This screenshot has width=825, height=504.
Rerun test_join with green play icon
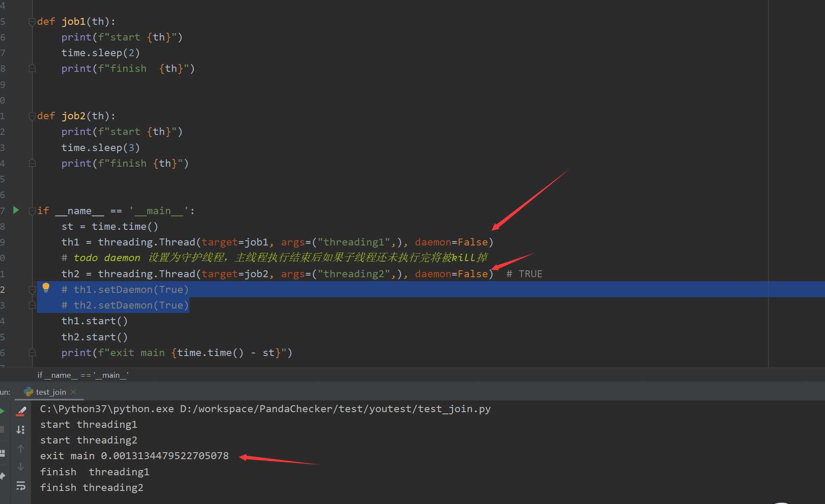(2, 411)
